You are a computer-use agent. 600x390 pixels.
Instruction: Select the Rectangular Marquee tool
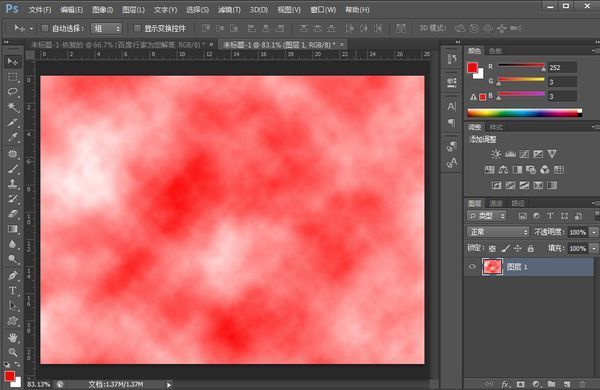(x=13, y=77)
